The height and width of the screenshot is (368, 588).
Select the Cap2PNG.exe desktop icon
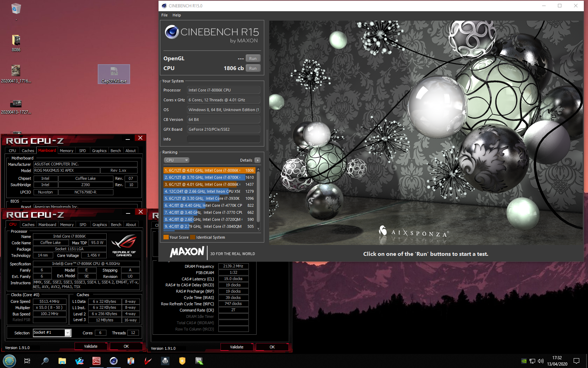[x=114, y=74]
